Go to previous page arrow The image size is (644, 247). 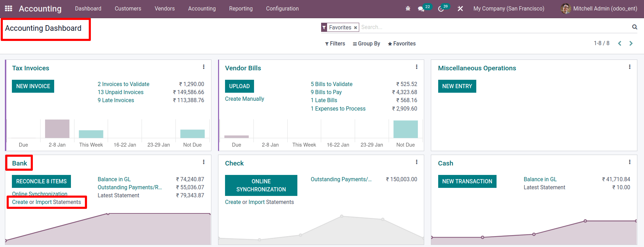pyautogui.click(x=620, y=43)
